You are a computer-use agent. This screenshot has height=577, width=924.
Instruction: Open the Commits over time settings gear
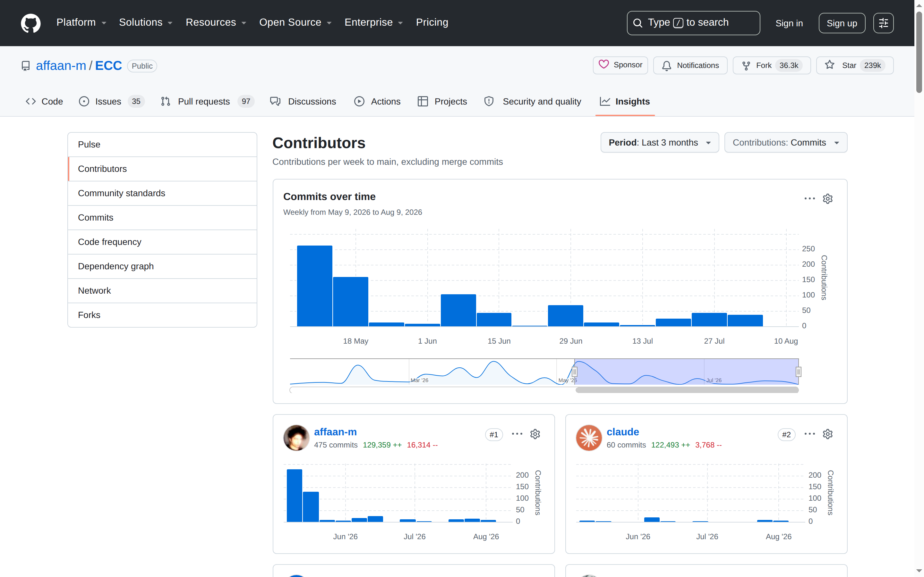pos(827,198)
